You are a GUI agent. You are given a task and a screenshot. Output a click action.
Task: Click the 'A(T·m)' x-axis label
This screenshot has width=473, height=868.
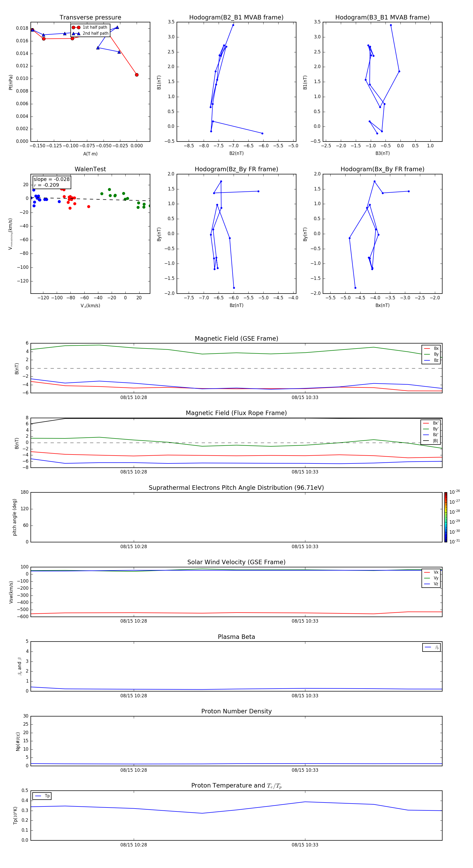(90, 154)
